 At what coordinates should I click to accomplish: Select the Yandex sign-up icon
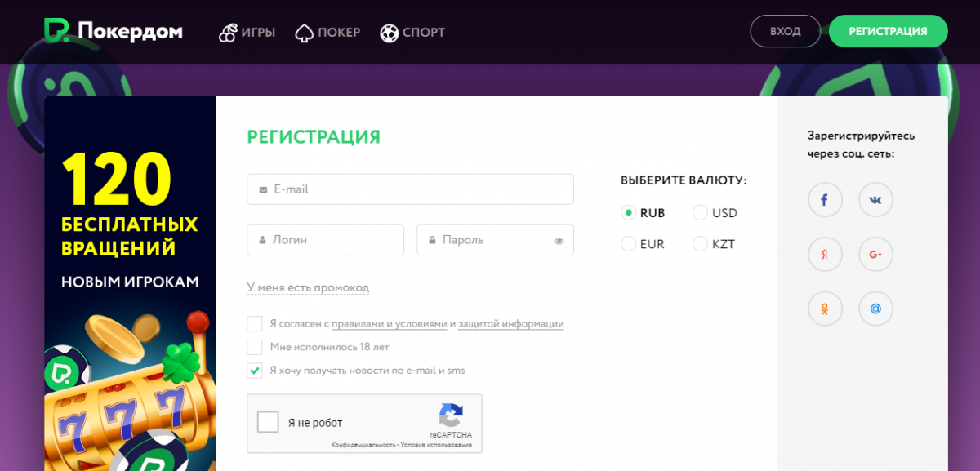click(825, 254)
